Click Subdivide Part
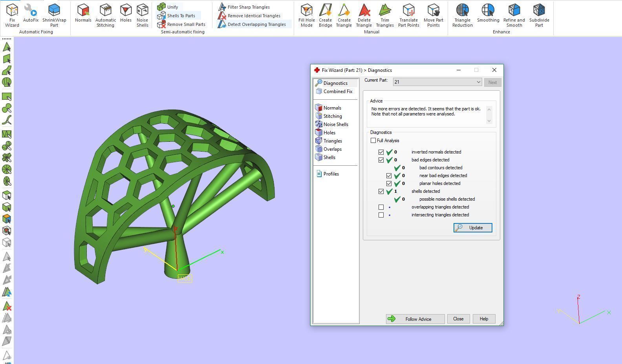The image size is (622, 364). [x=539, y=16]
